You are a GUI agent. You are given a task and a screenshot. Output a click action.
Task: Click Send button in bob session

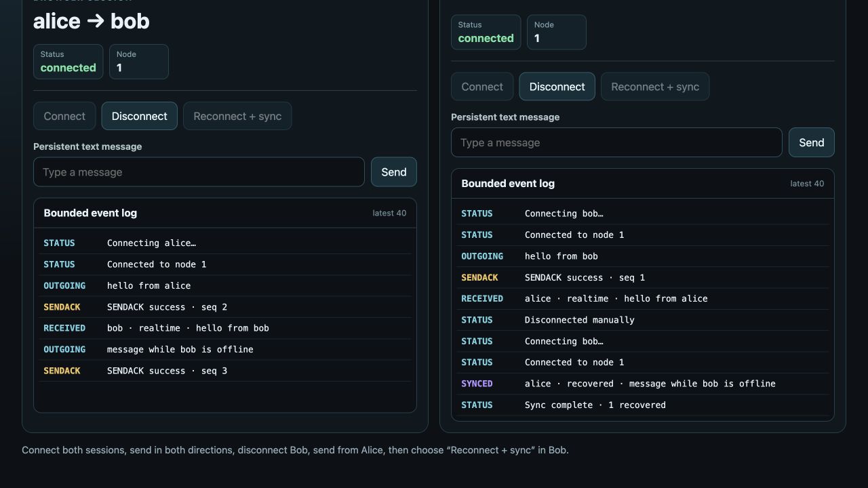[811, 142]
